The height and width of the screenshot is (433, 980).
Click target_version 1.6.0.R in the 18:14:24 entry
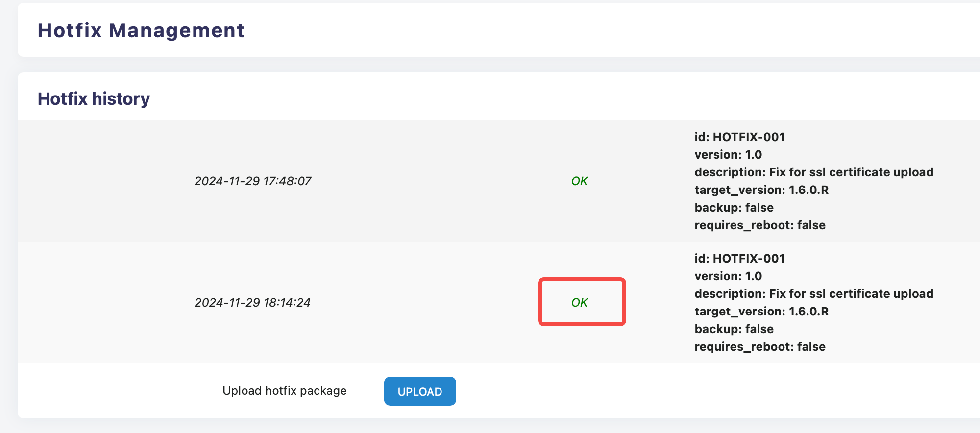(761, 312)
